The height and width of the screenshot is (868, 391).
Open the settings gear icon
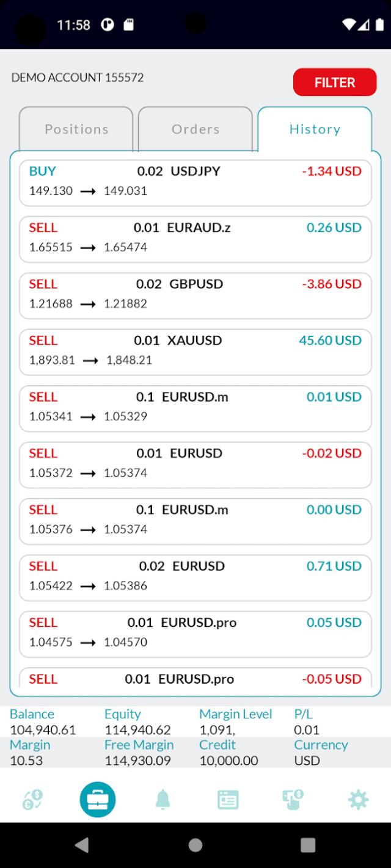point(358,800)
